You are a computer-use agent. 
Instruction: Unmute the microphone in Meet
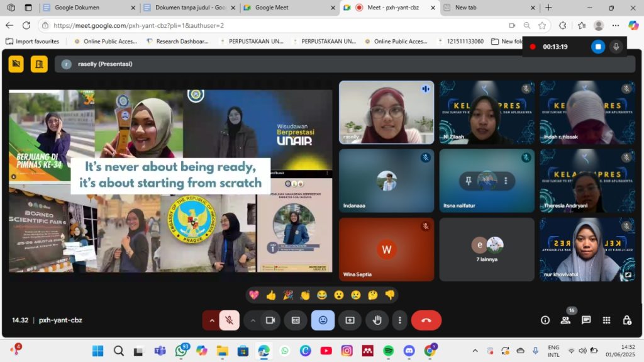(230, 320)
